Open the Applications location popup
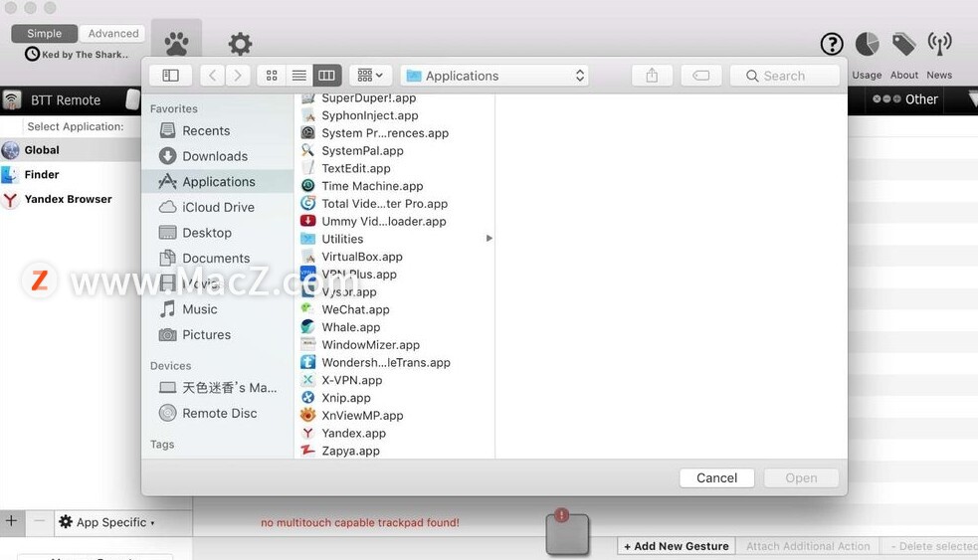The height and width of the screenshot is (560, 978). (x=495, y=76)
